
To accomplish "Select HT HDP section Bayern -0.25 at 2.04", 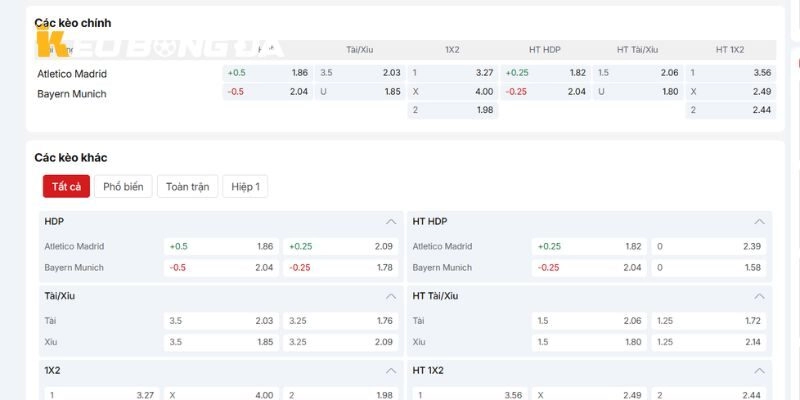I will click(x=589, y=268).
